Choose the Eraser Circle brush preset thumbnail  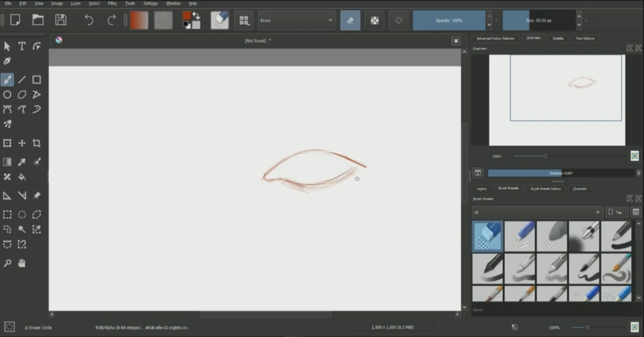pyautogui.click(x=487, y=236)
